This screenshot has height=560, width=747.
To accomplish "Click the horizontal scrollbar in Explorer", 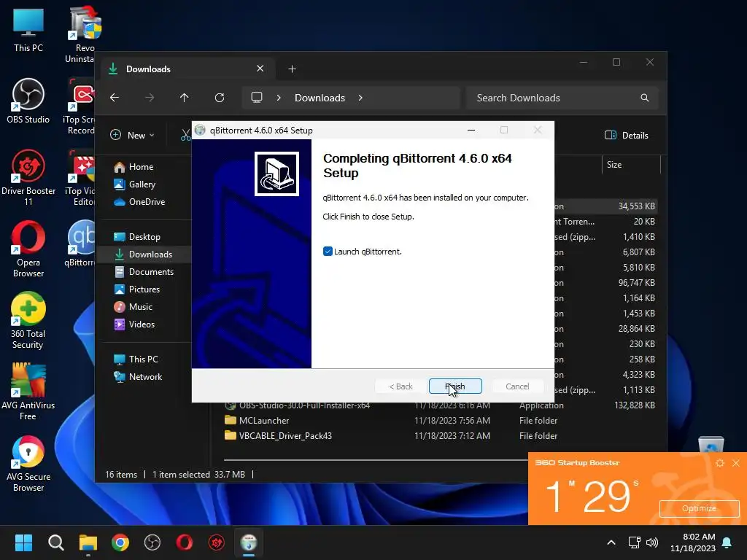I will pyautogui.click(x=376, y=460).
